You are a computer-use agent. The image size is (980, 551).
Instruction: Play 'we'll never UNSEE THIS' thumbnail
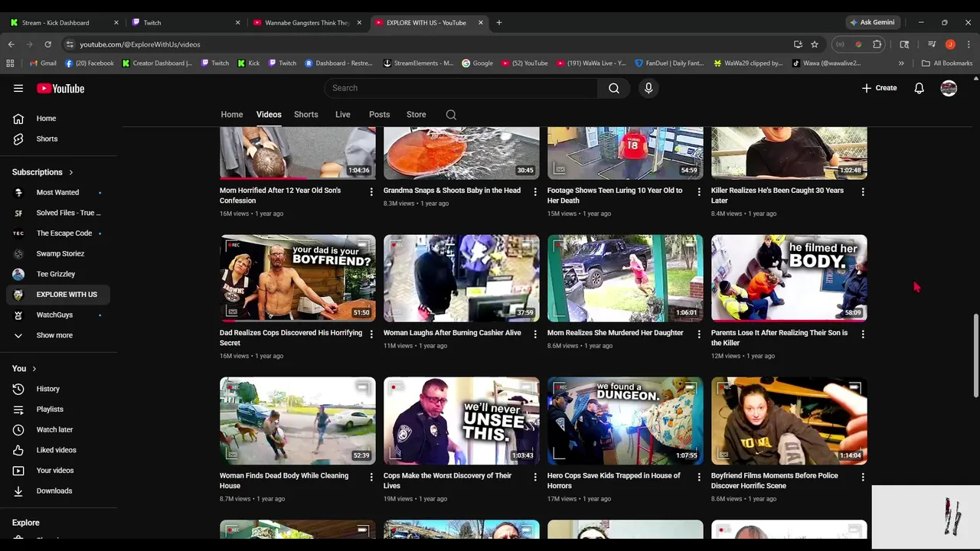(462, 421)
